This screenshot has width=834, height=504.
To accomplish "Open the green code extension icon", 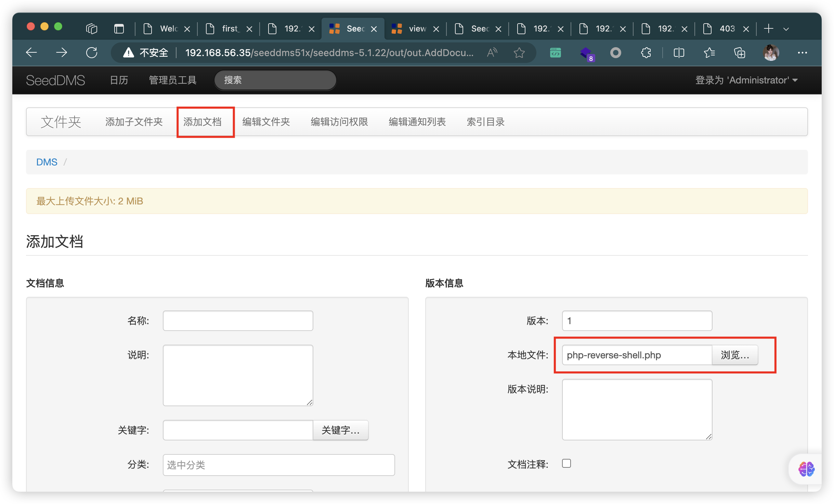I will point(555,53).
